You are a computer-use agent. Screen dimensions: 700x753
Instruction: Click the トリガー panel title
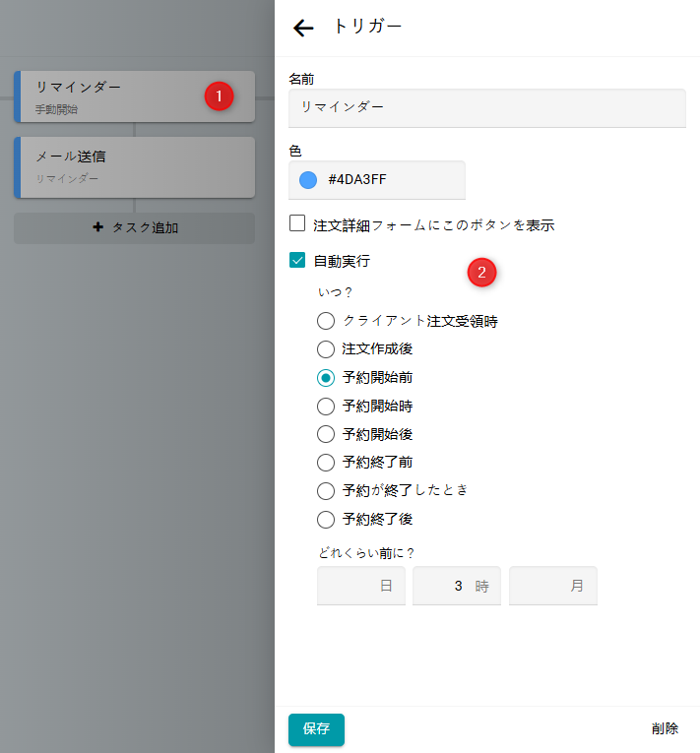[x=367, y=27]
